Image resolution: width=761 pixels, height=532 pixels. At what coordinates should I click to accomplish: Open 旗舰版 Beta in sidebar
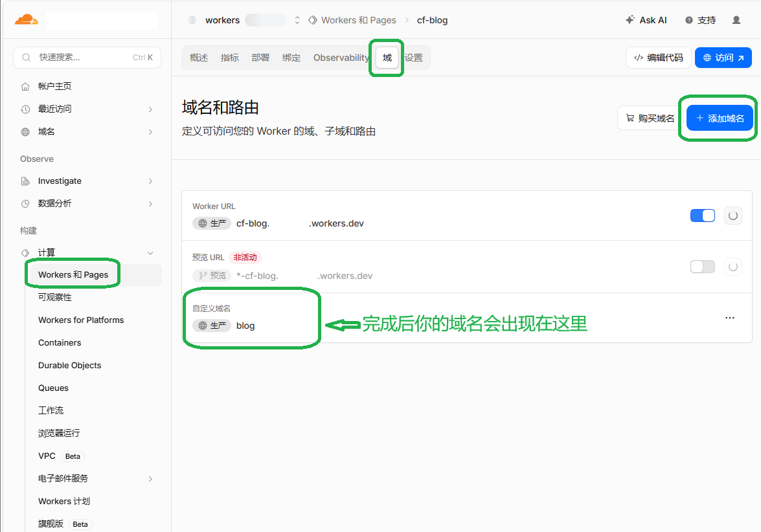65,524
